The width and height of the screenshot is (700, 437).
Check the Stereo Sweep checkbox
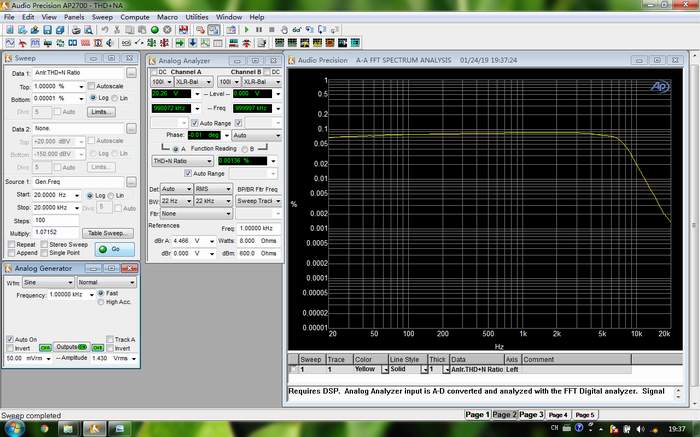(44, 244)
